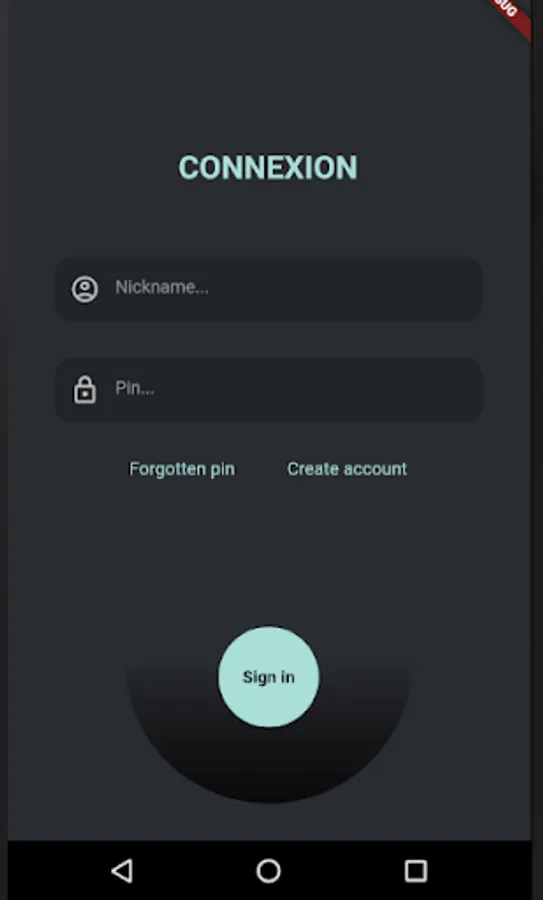The width and height of the screenshot is (543, 900).
Task: Open the Forgotten pin link
Action: [182, 469]
